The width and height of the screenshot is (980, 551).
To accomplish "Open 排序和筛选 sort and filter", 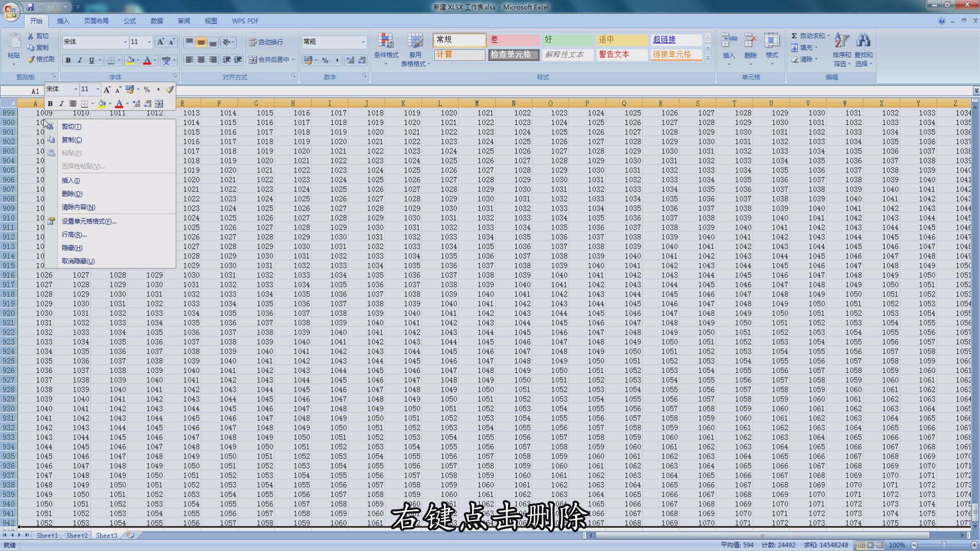I will pos(842,49).
